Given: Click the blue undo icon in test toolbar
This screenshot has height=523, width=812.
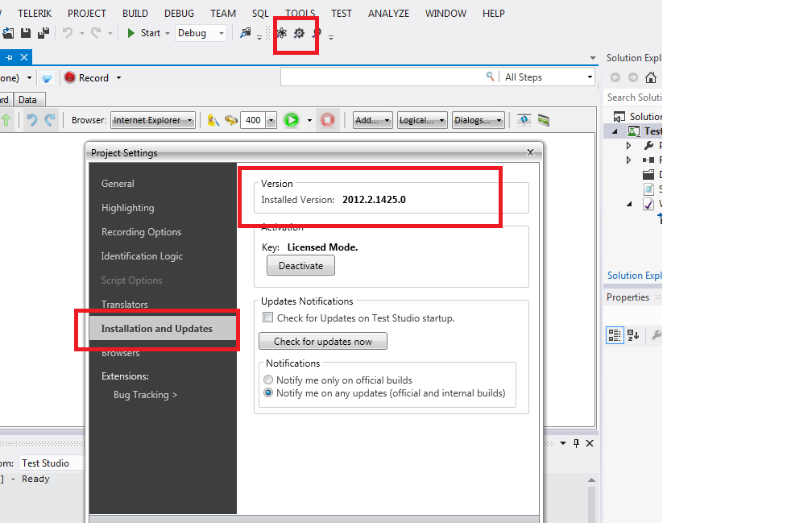Looking at the screenshot, I should click(32, 120).
